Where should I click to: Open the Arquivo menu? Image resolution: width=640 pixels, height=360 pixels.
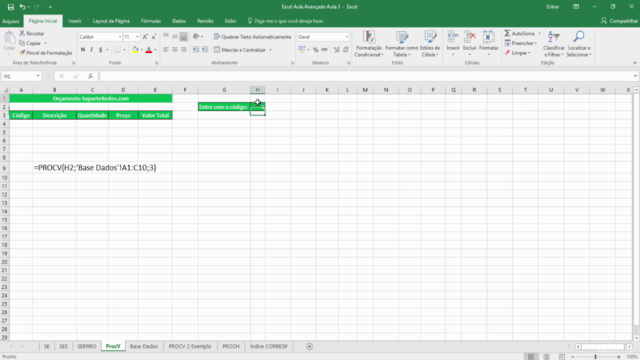[11, 21]
